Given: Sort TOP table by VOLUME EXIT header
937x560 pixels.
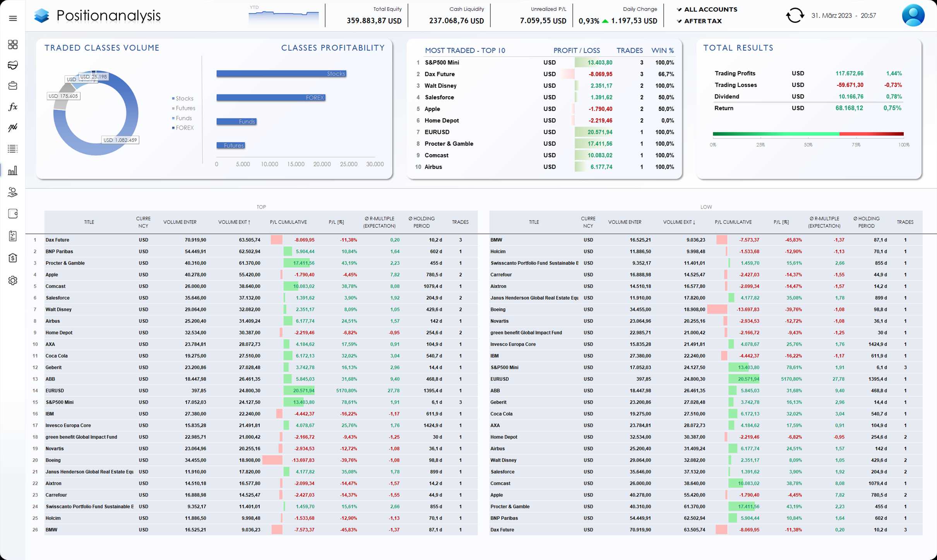Looking at the screenshot, I should (234, 222).
